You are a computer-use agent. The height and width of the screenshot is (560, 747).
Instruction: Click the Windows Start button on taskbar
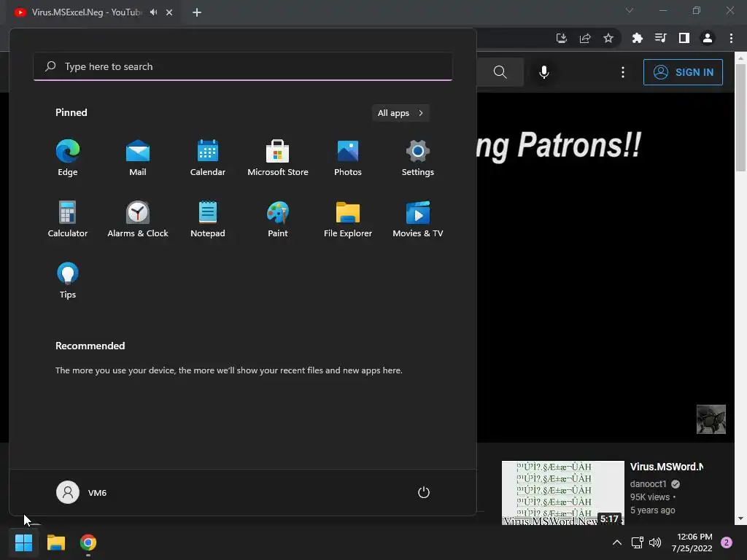coord(23,542)
